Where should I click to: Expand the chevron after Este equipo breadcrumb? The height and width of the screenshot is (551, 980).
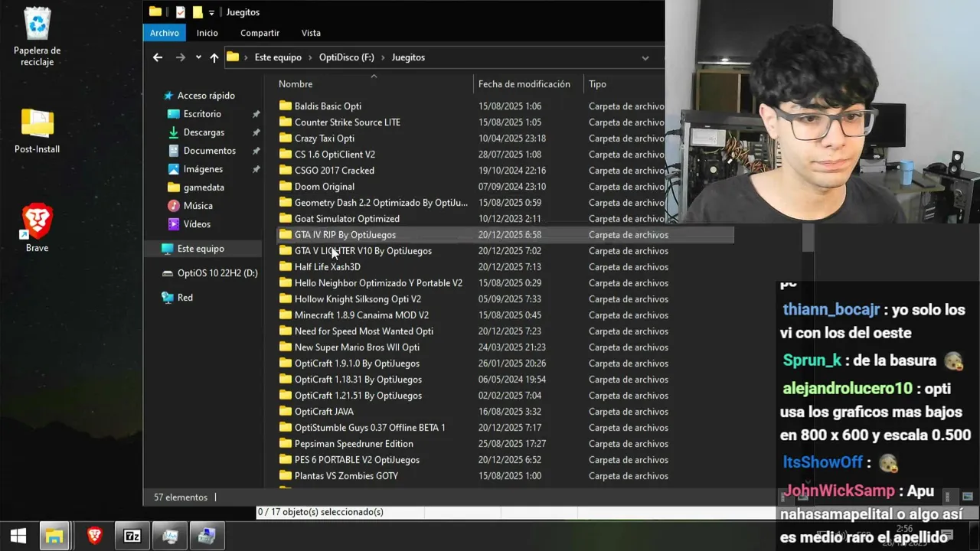click(310, 57)
